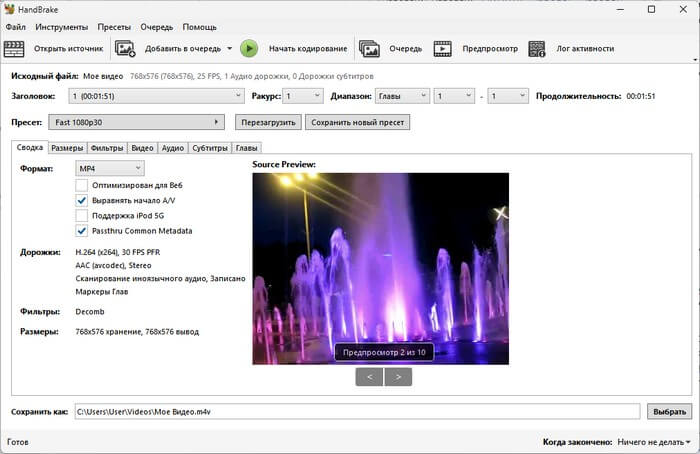Show previous preview with < button
This screenshot has height=454, width=700.
[x=369, y=377]
